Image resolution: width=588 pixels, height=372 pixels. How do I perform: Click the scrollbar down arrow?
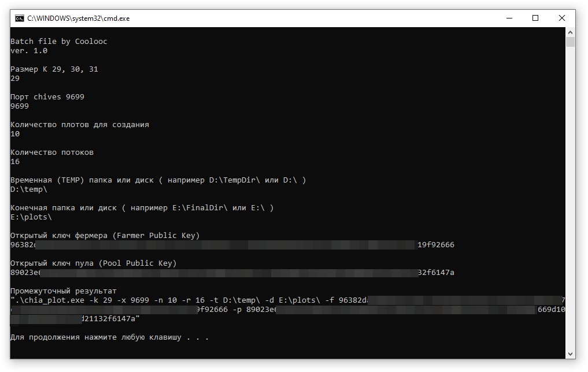[x=571, y=354]
